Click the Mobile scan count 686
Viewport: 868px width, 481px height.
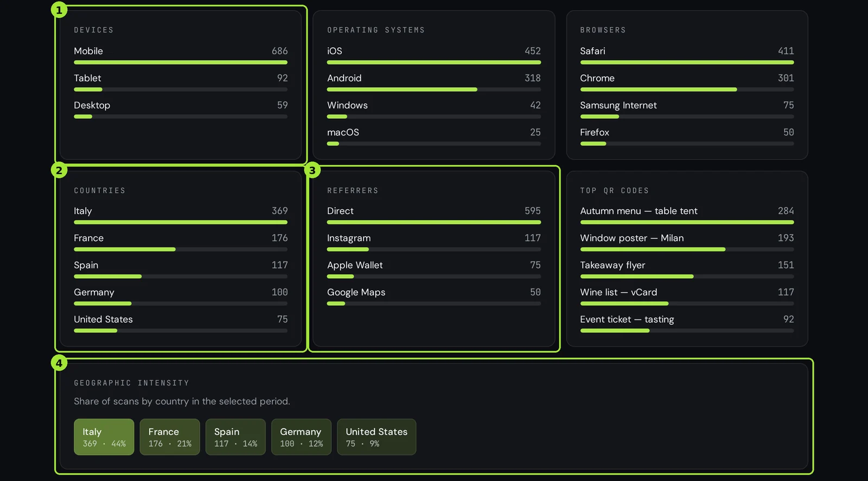tap(279, 51)
